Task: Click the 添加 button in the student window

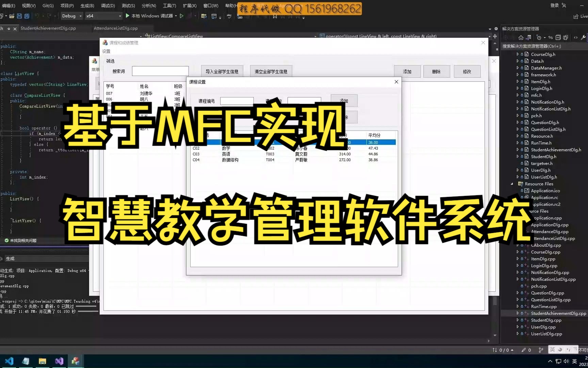Action: pyautogui.click(x=407, y=72)
